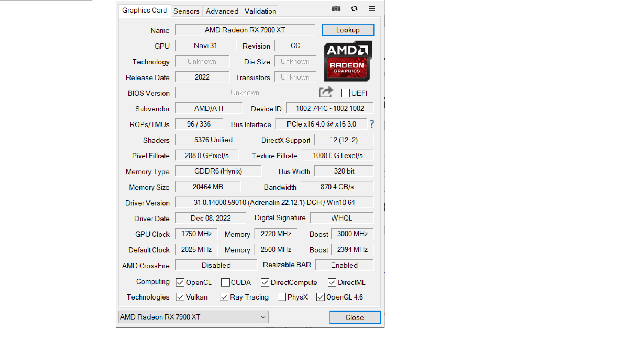The width and height of the screenshot is (617, 364).
Task: Toggle the CUDA checkbox
Action: tap(225, 282)
